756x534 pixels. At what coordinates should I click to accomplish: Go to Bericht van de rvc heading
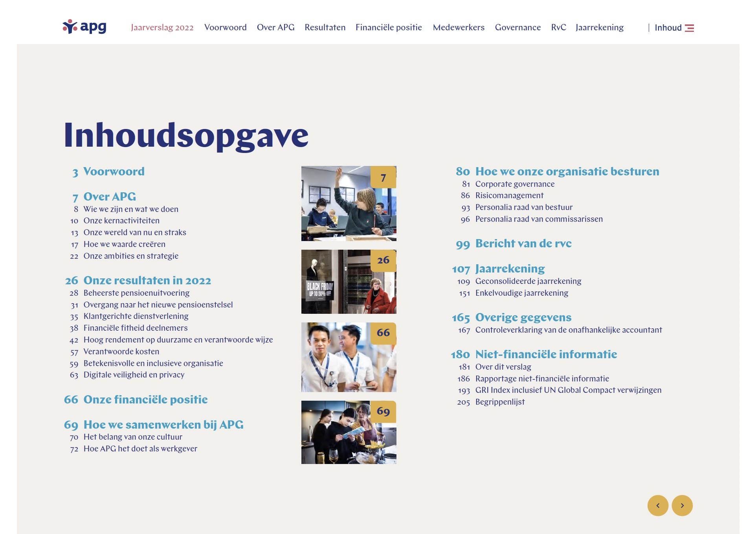[x=523, y=243]
